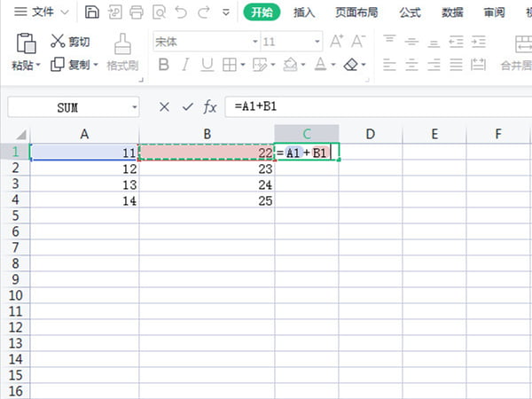Click the Increase font size icon

(x=336, y=42)
